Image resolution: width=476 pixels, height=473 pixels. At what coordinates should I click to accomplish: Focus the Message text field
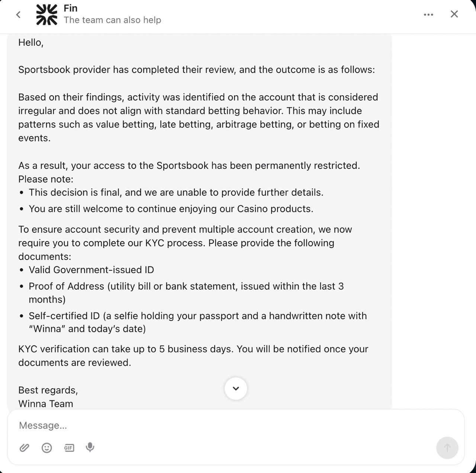coord(223,425)
